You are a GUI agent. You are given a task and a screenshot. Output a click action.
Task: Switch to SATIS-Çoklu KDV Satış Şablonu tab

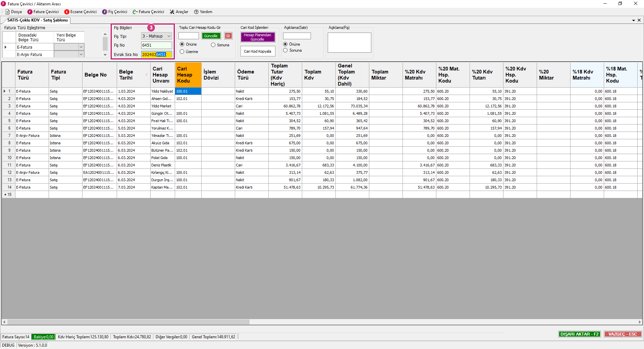pos(37,20)
